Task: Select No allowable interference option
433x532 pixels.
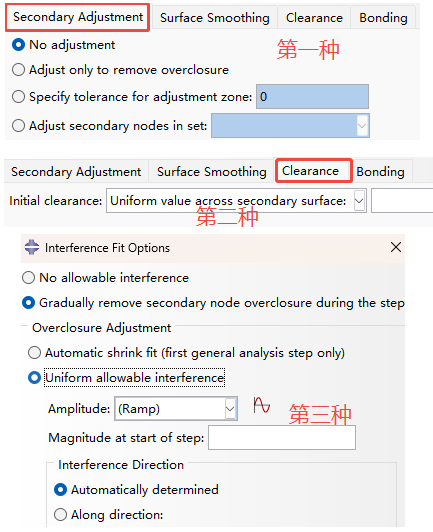Action: pyautogui.click(x=29, y=278)
